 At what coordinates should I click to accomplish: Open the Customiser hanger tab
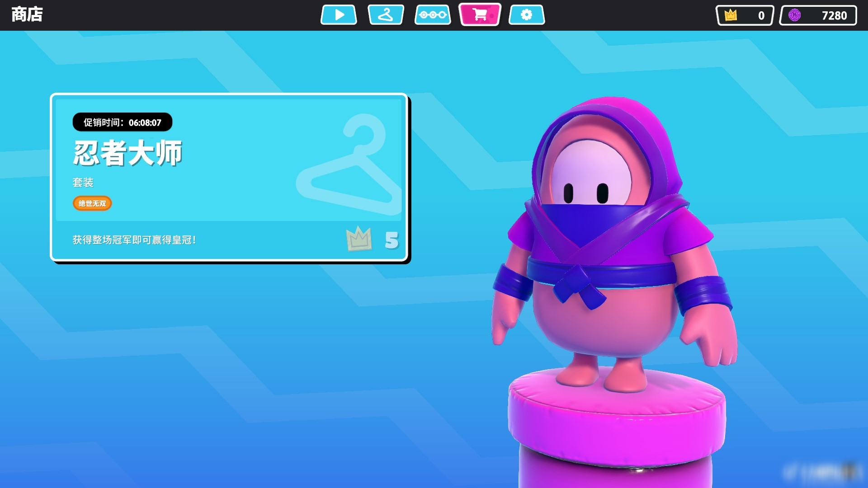[386, 15]
